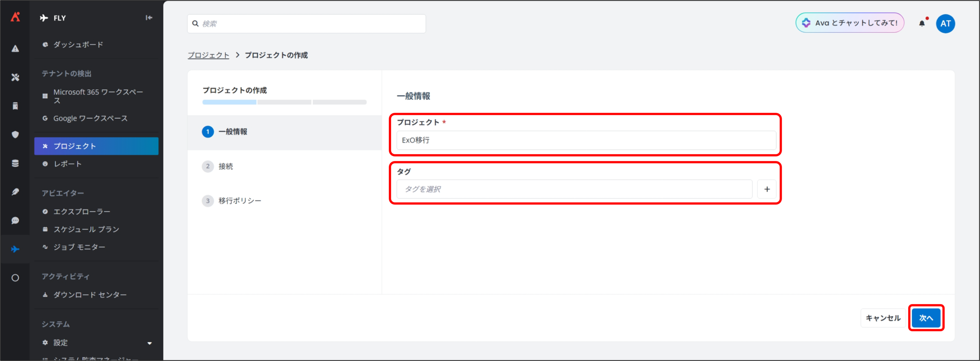Click the tools icon in left rail

[x=15, y=77]
